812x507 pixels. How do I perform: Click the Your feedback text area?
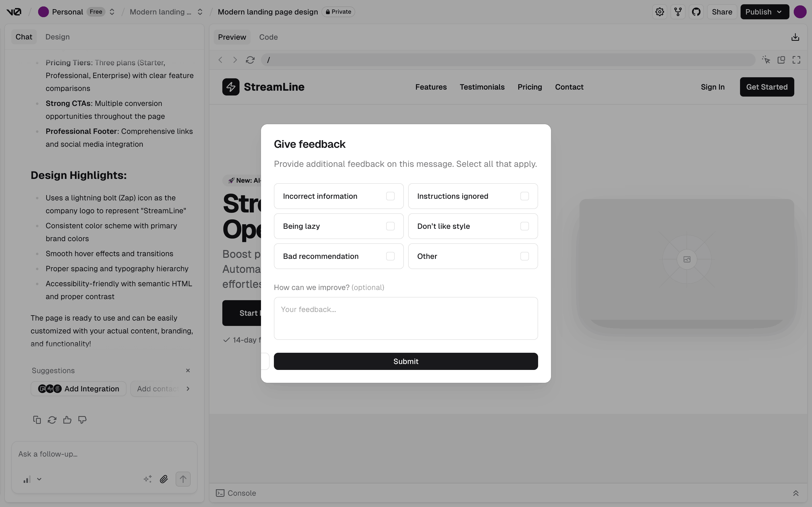point(406,318)
